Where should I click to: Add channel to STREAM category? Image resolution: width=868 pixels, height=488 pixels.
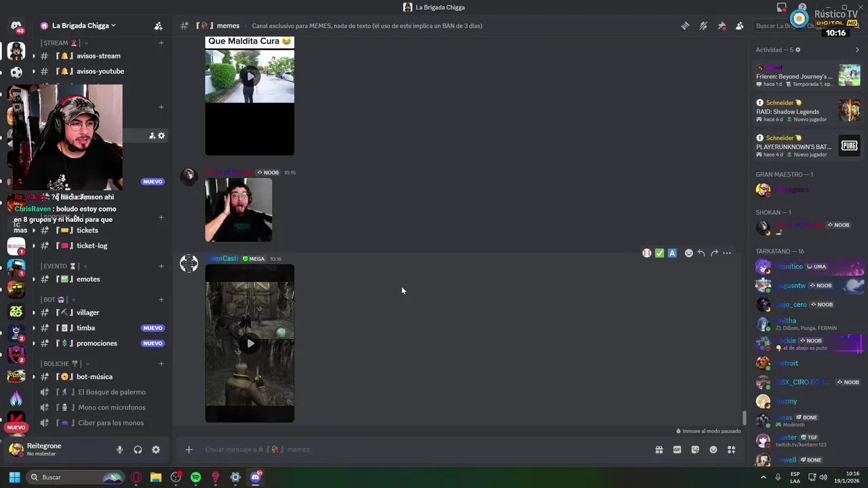(161, 43)
